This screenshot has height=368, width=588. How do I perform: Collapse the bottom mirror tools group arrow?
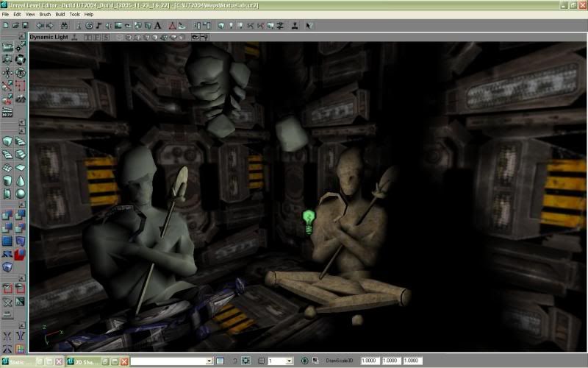click(x=22, y=325)
